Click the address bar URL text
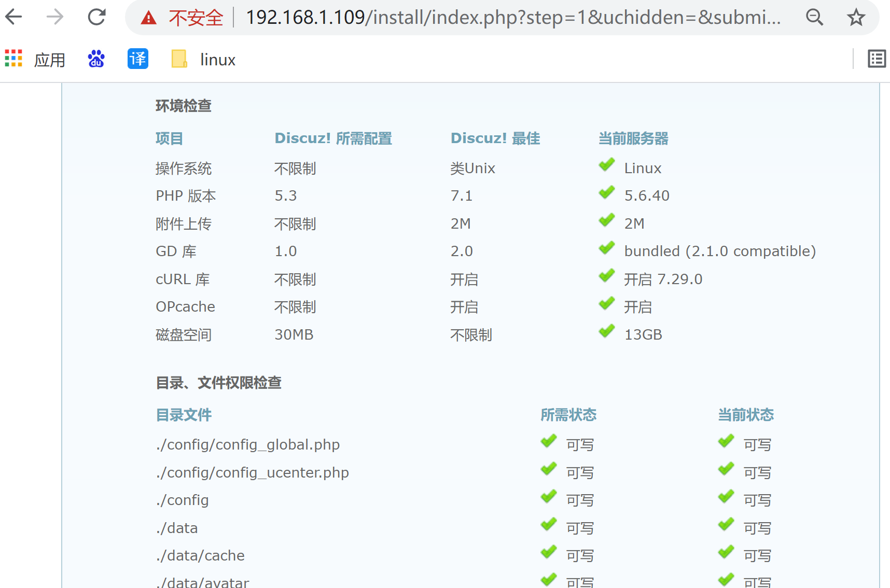This screenshot has height=588, width=890. (513, 17)
